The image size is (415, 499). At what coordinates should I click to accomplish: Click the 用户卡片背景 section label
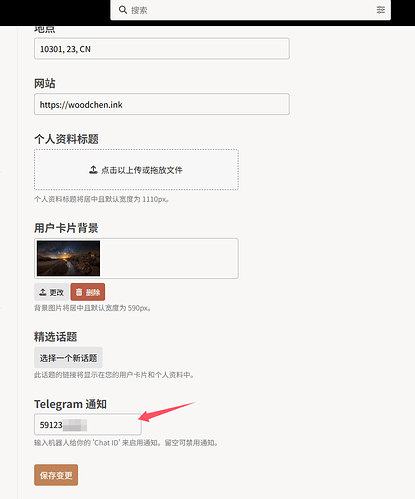[66, 228]
